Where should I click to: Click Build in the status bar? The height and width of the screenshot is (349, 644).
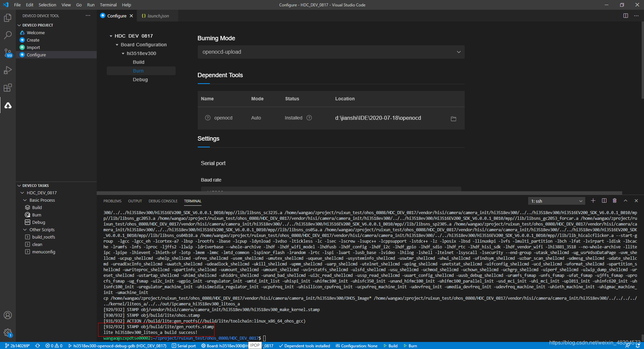(x=390, y=346)
